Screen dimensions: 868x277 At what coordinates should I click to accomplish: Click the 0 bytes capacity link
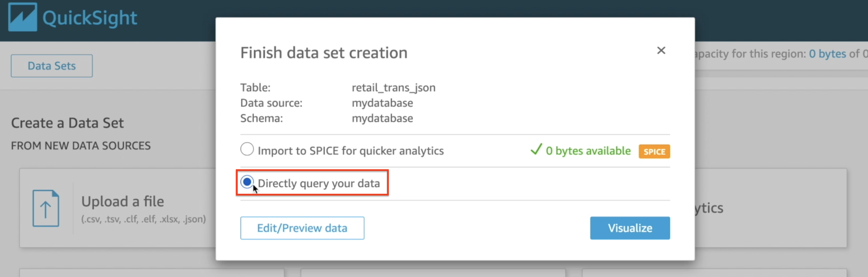click(827, 54)
